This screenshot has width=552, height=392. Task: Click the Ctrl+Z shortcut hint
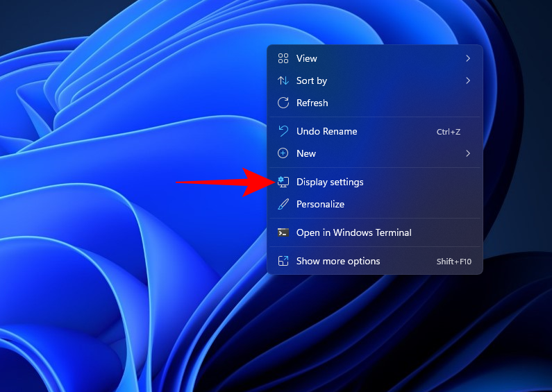pos(448,132)
